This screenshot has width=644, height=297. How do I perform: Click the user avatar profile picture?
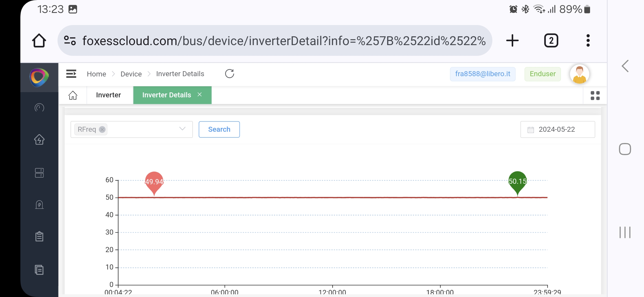[579, 74]
